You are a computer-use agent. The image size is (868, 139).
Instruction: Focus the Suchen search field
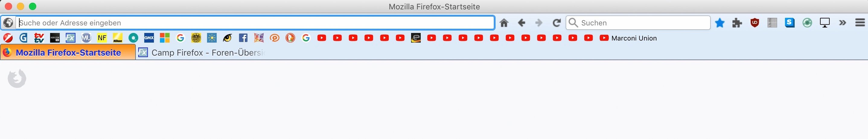[x=638, y=23]
